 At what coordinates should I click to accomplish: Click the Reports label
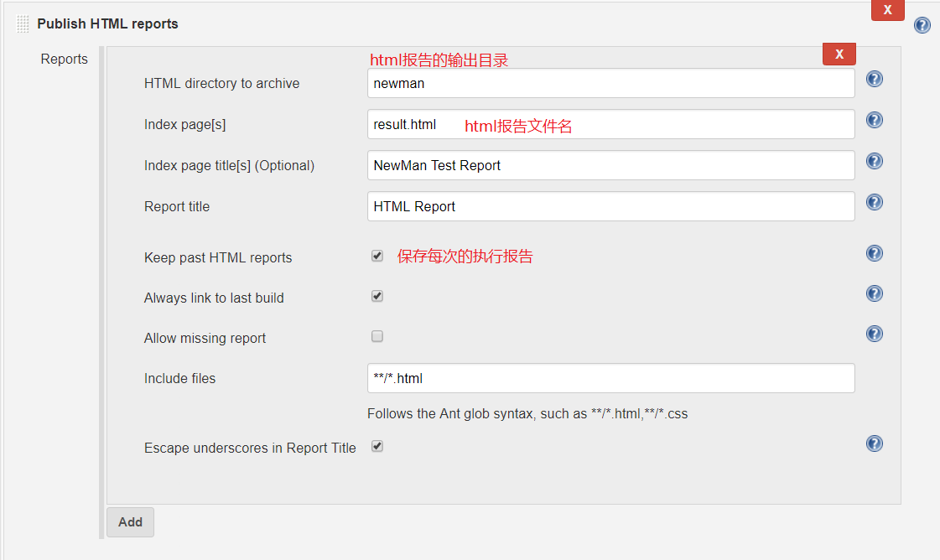click(64, 60)
